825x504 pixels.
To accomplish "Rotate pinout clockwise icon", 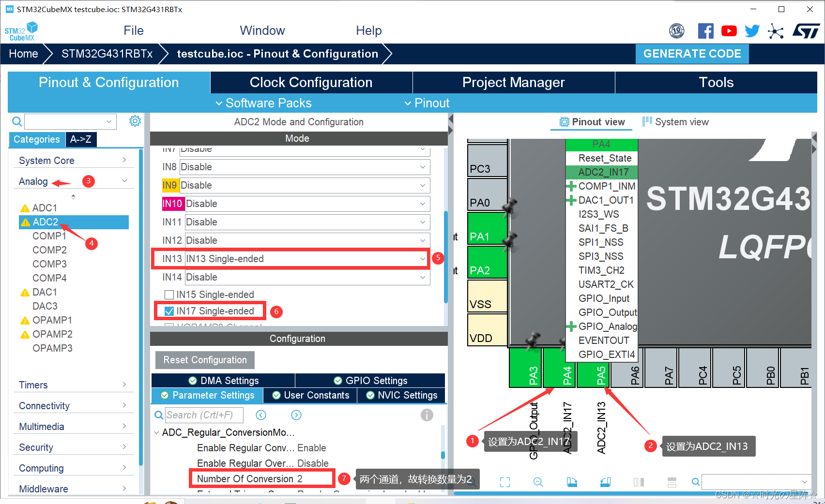I will pos(572,482).
